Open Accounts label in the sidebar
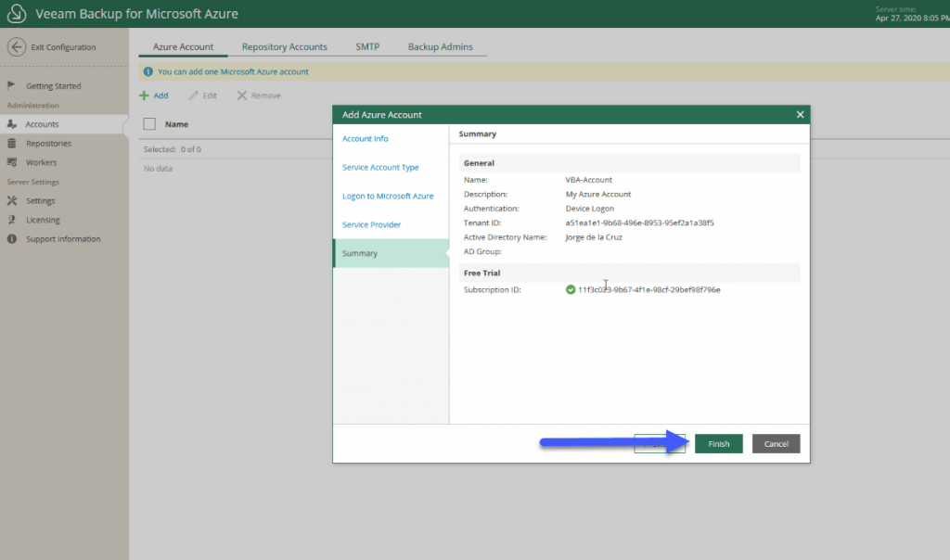Image resolution: width=950 pixels, height=560 pixels. [x=42, y=124]
